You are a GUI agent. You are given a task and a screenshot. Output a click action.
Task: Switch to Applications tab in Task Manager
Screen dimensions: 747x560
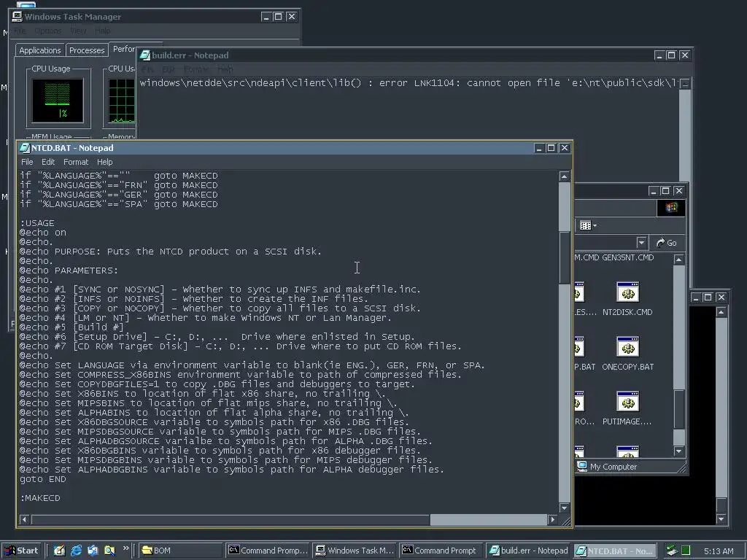point(40,50)
